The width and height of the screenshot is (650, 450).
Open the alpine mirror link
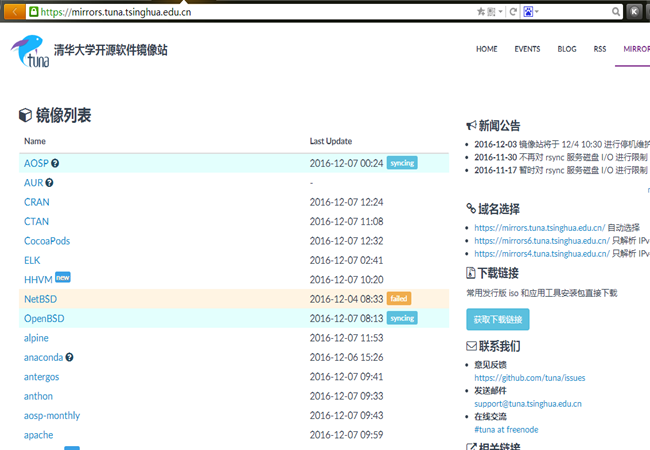coord(36,338)
